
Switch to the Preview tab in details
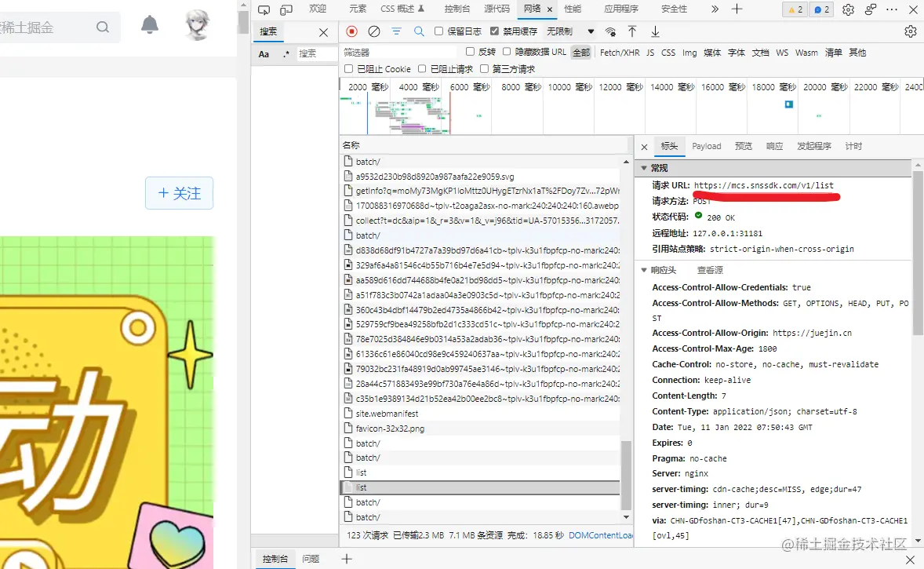[744, 146]
